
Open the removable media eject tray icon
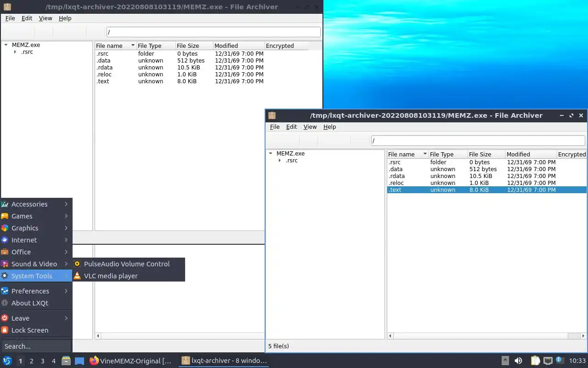point(505,361)
